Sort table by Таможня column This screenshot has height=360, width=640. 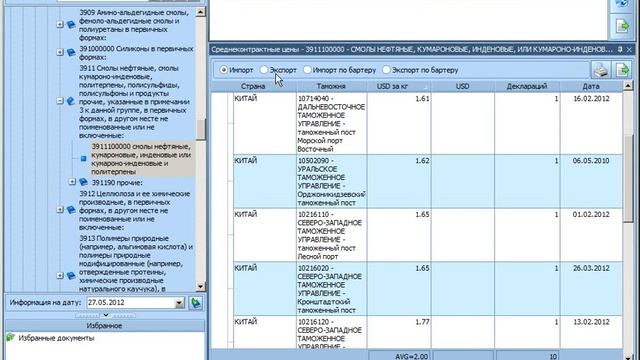[x=331, y=86]
